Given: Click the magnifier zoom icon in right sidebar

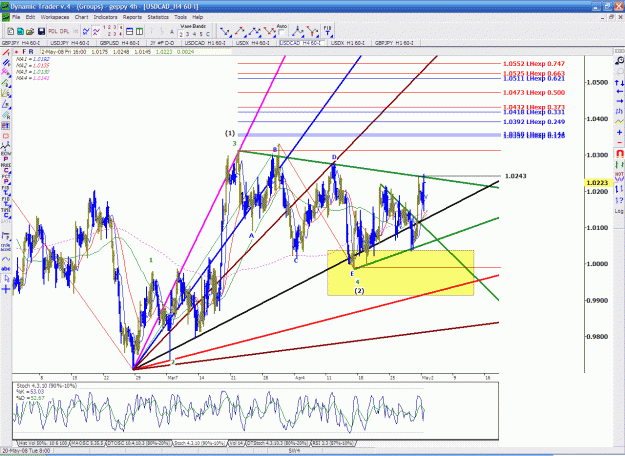Looking at the screenshot, I should (619, 61).
